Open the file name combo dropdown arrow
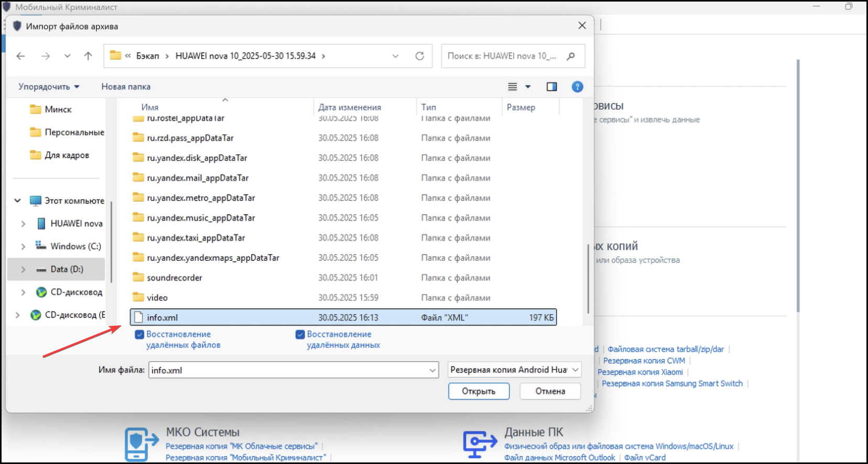This screenshot has width=868, height=464. (x=432, y=370)
